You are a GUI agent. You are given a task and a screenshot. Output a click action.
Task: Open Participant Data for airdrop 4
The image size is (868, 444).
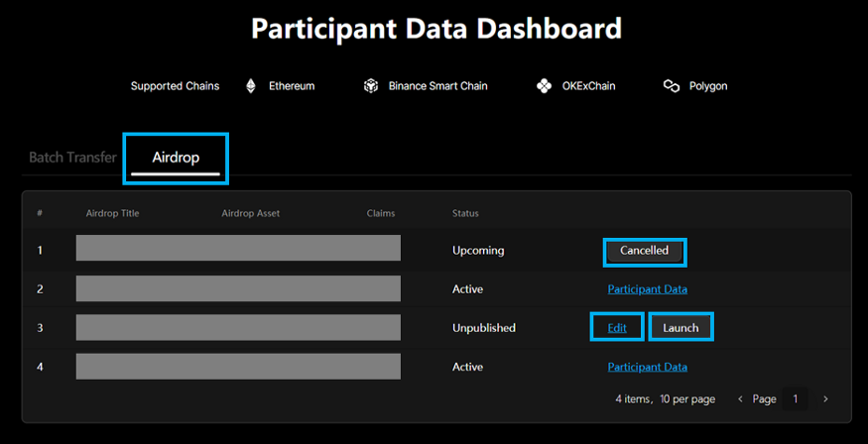tap(647, 367)
